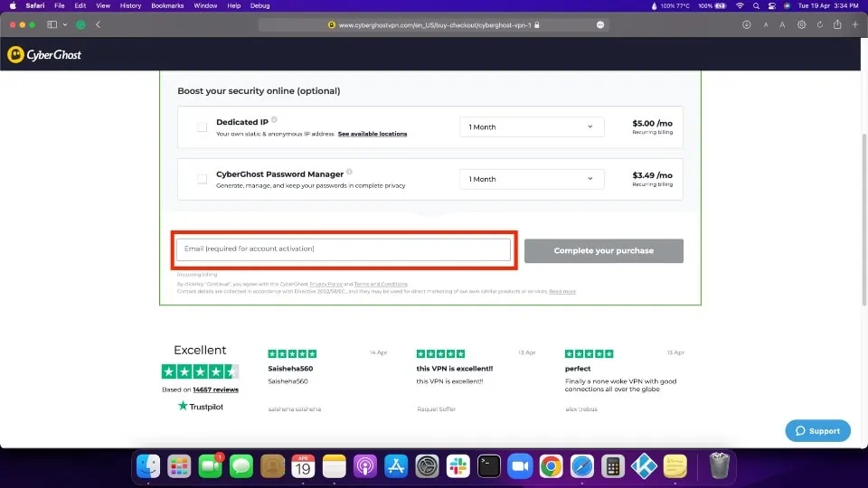This screenshot has height=488, width=868.
Task: Open the File menu
Action: [x=60, y=6]
